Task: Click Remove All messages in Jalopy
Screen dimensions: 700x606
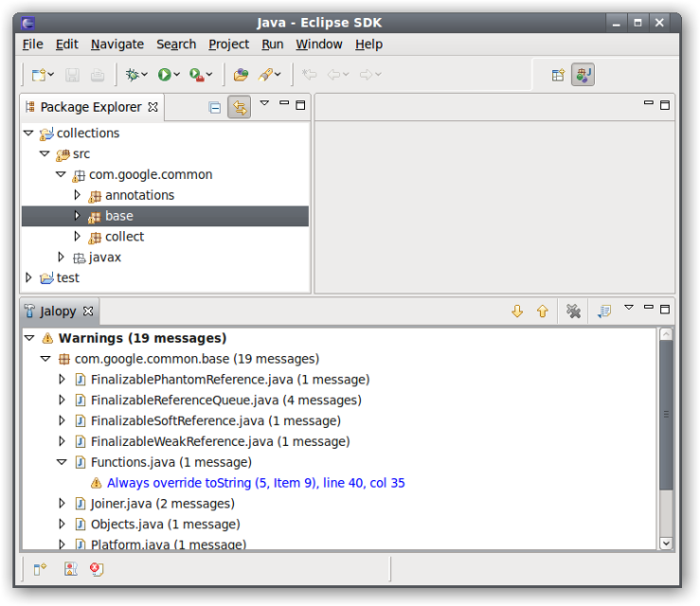Action: [573, 311]
